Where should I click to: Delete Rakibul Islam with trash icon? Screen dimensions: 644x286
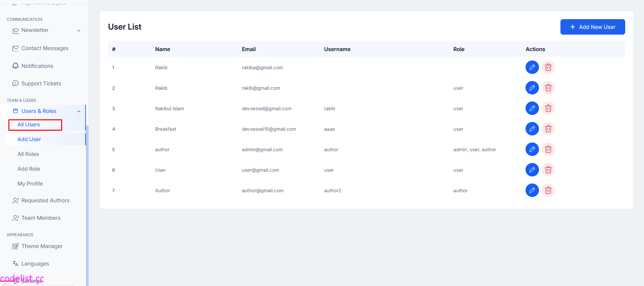tap(548, 108)
